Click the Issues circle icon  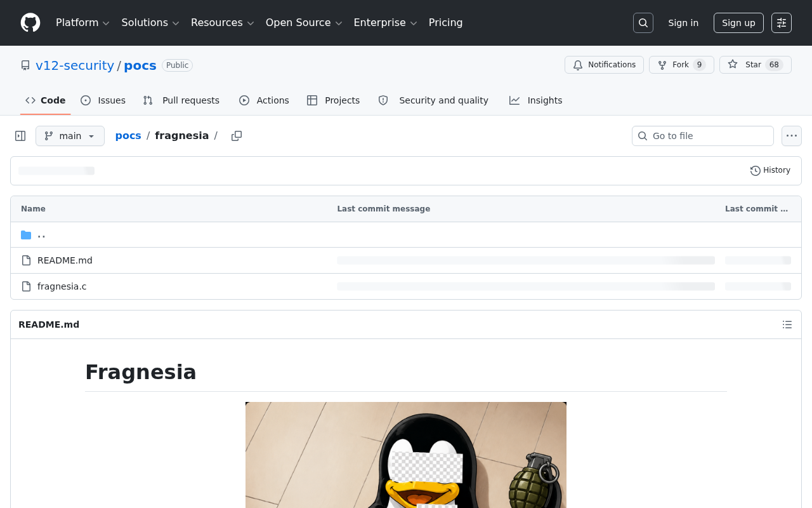86,100
